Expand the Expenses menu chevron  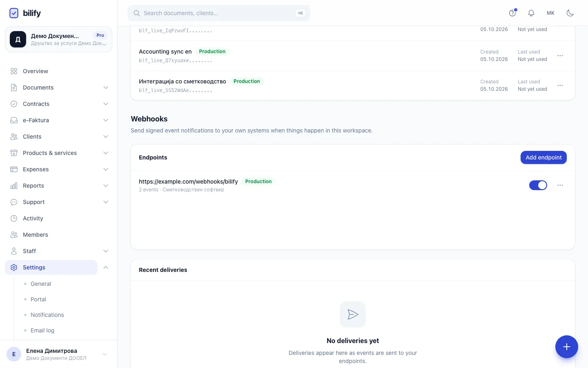(x=106, y=169)
